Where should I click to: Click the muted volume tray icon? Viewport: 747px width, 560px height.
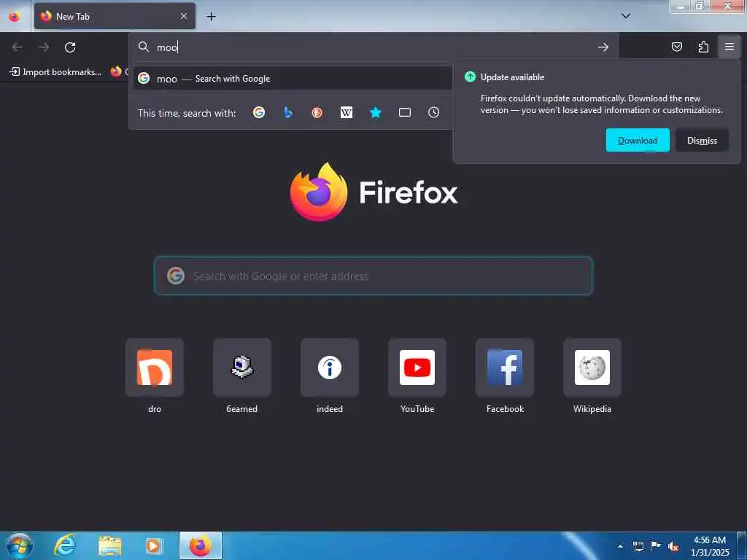click(x=673, y=546)
